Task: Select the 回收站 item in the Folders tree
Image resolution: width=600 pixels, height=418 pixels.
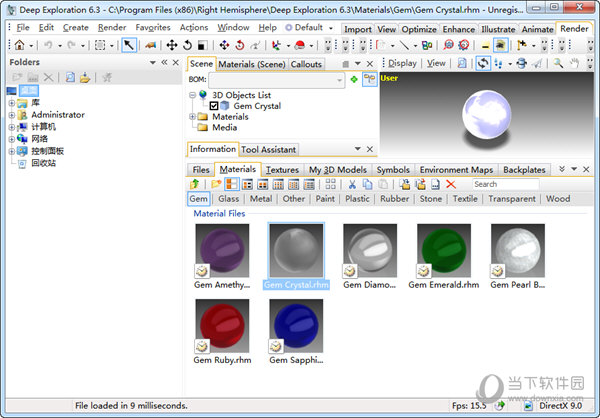Action: pyautogui.click(x=43, y=163)
